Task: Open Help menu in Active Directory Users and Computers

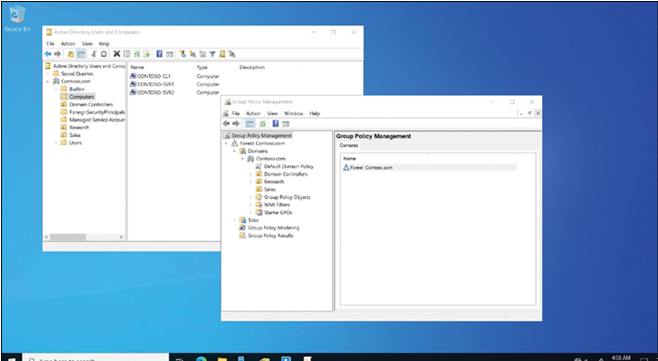Action: coord(104,44)
